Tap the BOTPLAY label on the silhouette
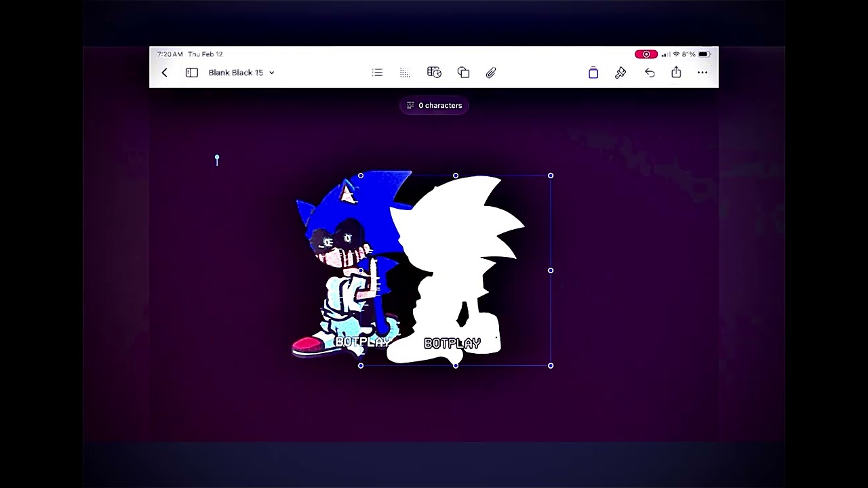868x488 pixels. coord(452,344)
